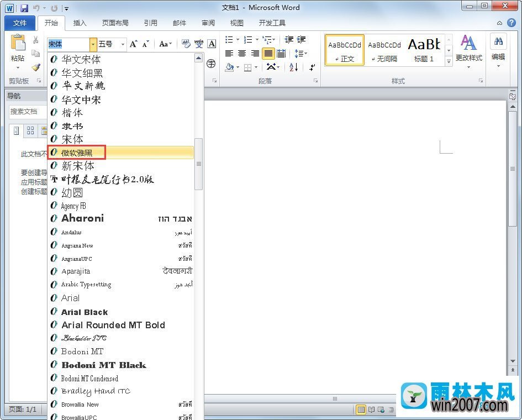Image resolution: width=522 pixels, height=420 pixels.
Task: Click the Paste clipboard icon
Action: (x=18, y=43)
